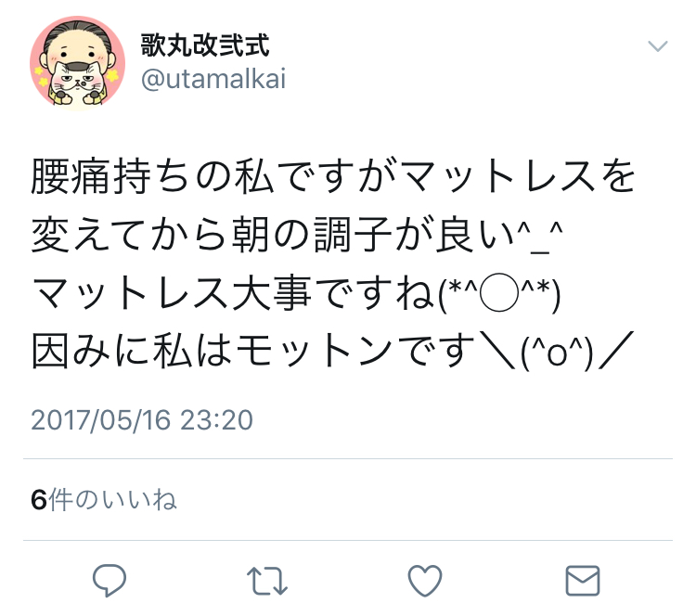This screenshot has width=696, height=616.
Task: View the 6件のいいね likes list
Action: pyautogui.click(x=104, y=500)
